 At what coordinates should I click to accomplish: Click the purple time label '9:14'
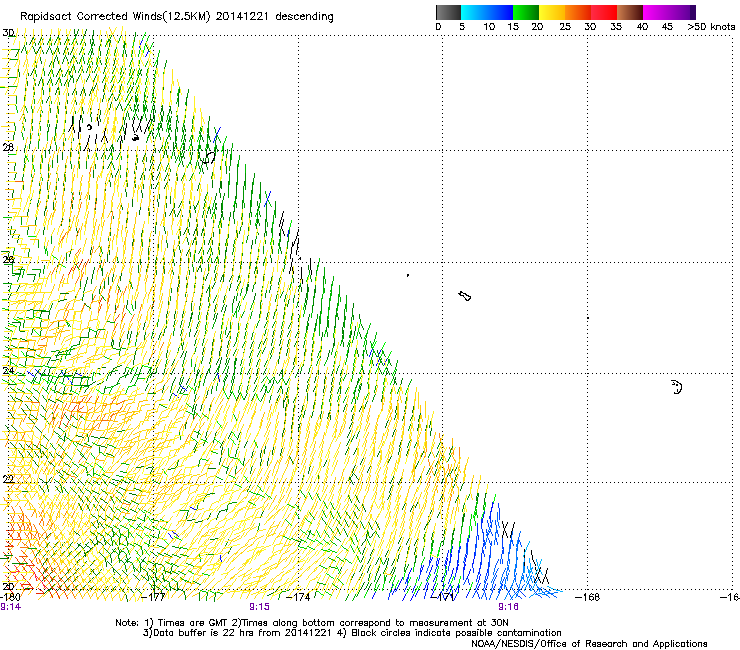point(10,607)
